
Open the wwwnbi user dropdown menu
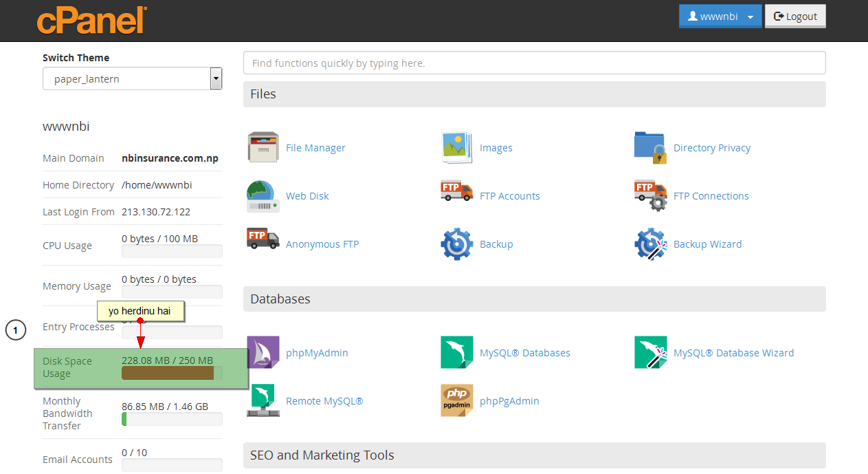[720, 17]
